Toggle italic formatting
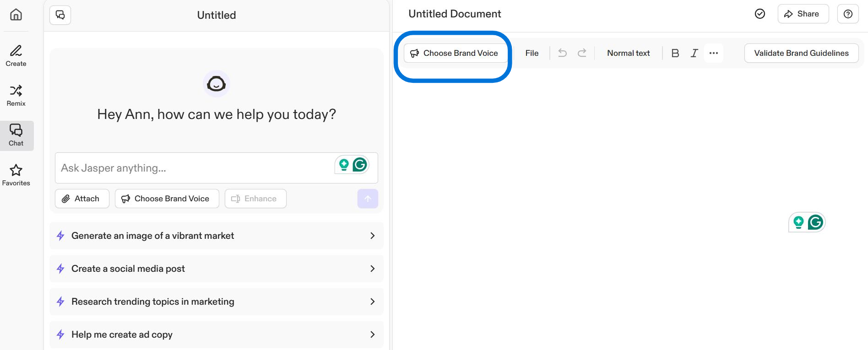 (694, 53)
